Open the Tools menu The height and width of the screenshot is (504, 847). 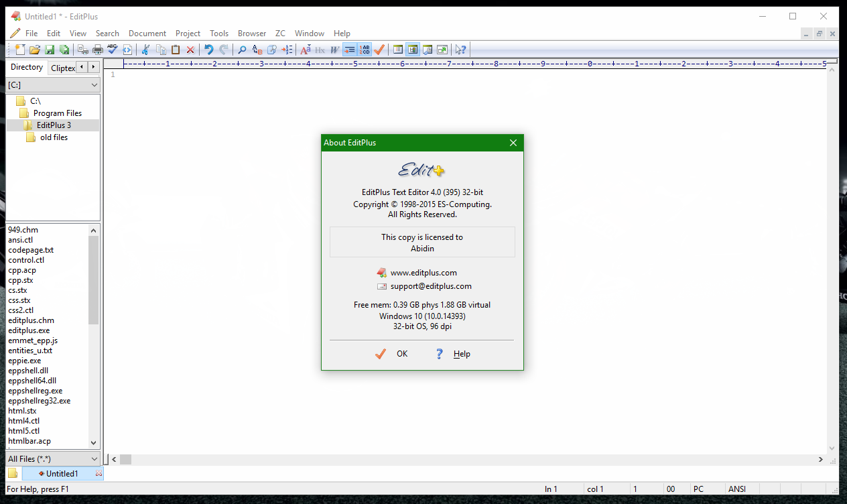[x=219, y=33]
